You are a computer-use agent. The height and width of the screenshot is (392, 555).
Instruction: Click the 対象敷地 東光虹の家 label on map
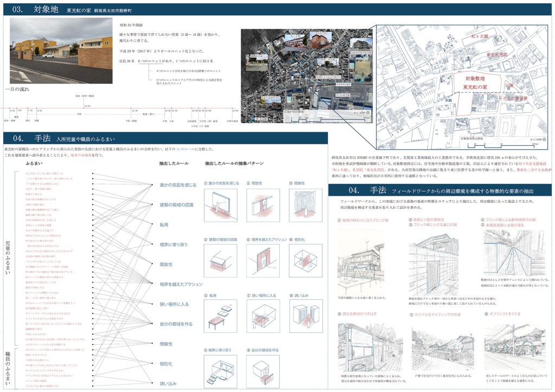point(464,82)
